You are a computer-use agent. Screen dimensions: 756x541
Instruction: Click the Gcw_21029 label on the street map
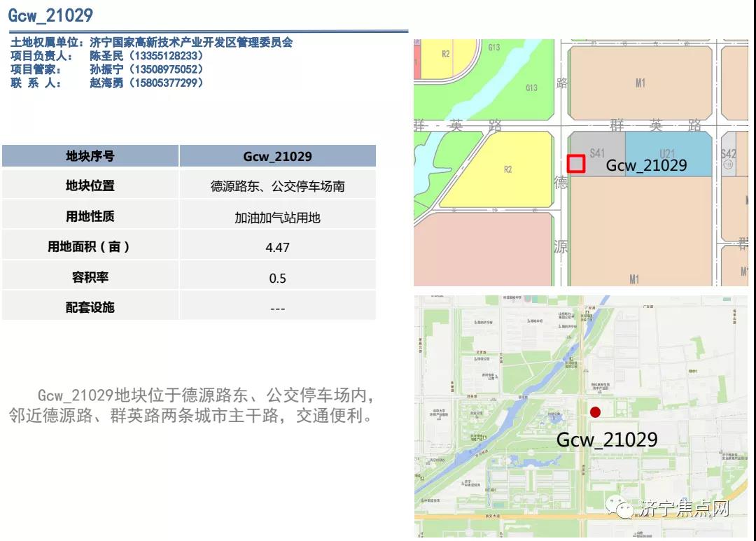(x=606, y=440)
